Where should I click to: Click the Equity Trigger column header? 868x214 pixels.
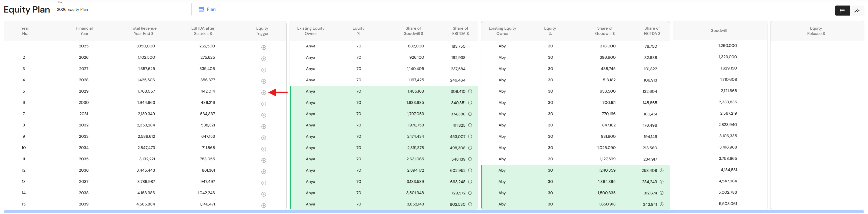coord(262,31)
